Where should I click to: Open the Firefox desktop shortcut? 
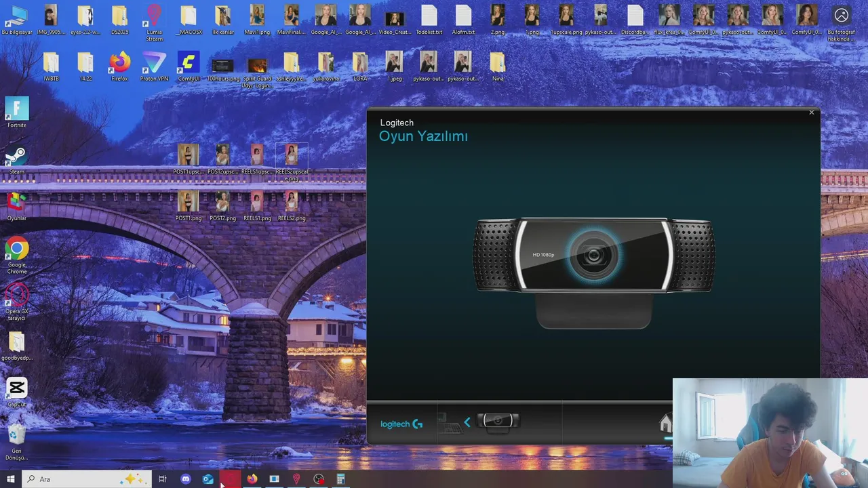[x=119, y=67]
